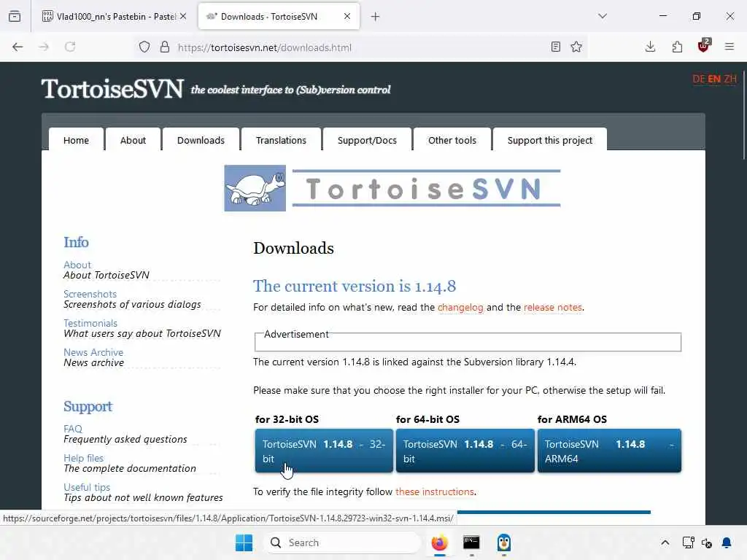747x560 pixels.
Task: Click the taskbar Search box
Action: pyautogui.click(x=342, y=542)
